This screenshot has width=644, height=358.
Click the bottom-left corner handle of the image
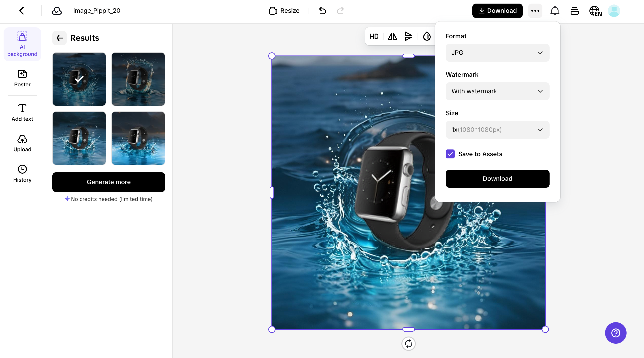click(272, 330)
